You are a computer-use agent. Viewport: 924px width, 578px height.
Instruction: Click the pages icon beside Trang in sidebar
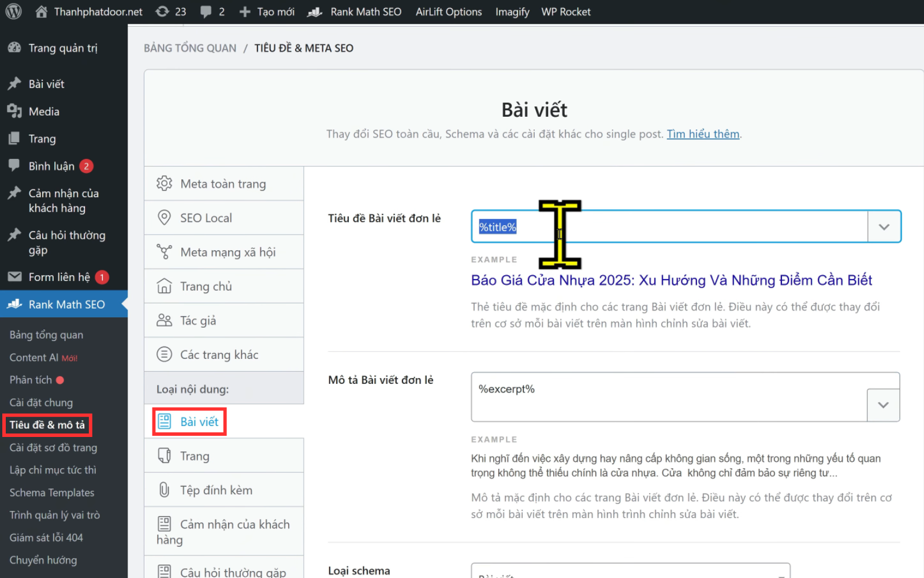click(14, 139)
